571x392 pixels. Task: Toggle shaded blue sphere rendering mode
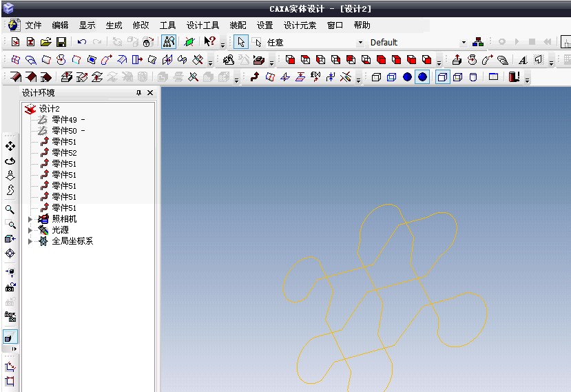pos(407,77)
